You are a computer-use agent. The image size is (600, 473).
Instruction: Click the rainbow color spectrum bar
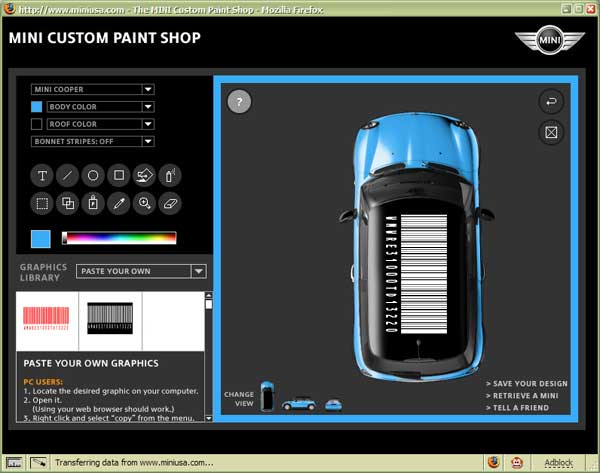coord(119,238)
